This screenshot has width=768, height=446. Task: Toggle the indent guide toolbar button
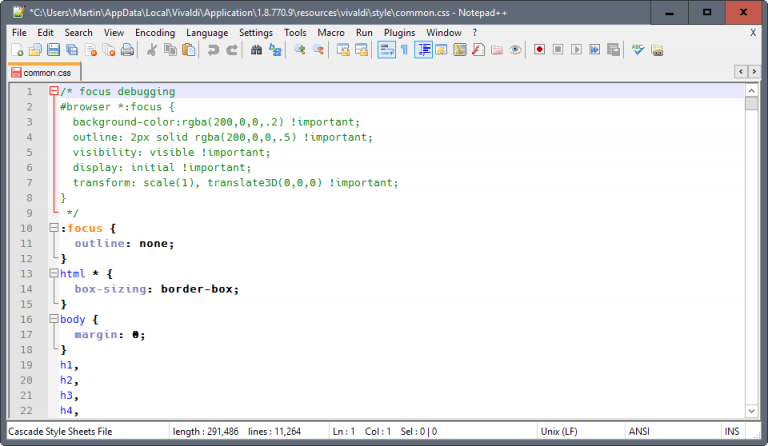click(422, 49)
